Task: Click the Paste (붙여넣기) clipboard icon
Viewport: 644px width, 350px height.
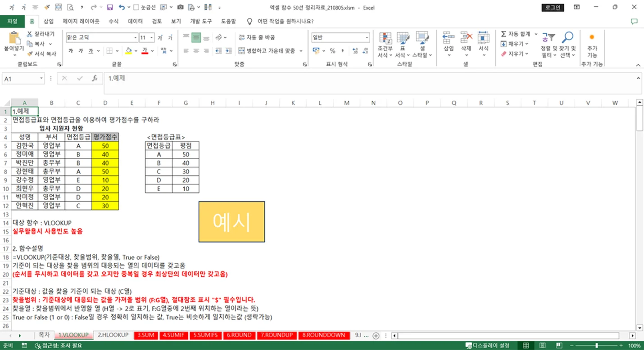Action: click(x=15, y=38)
